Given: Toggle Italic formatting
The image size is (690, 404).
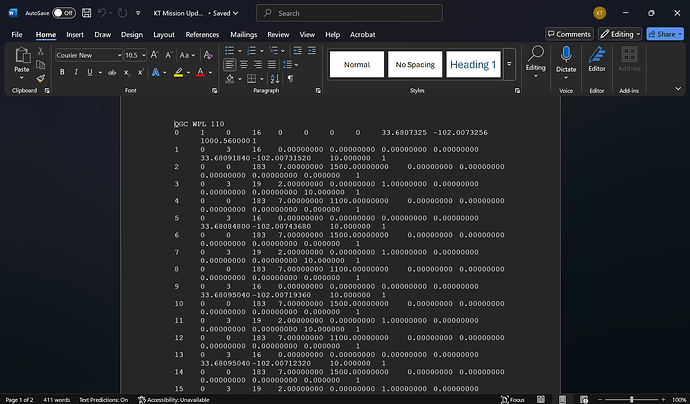Looking at the screenshot, I should pyautogui.click(x=76, y=73).
